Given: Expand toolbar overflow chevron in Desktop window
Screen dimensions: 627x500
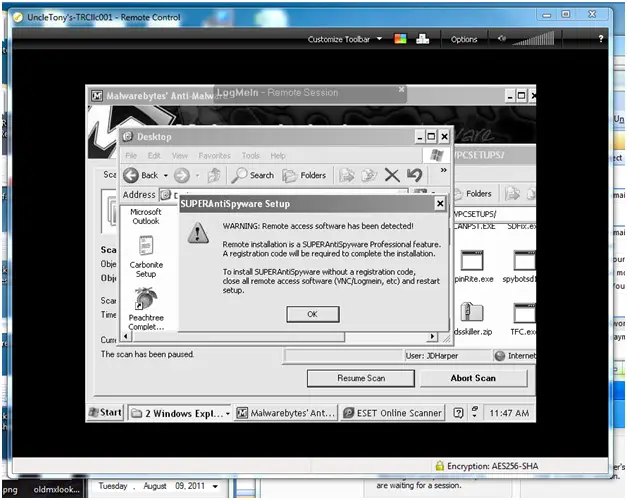Looking at the screenshot, I should point(443,170).
